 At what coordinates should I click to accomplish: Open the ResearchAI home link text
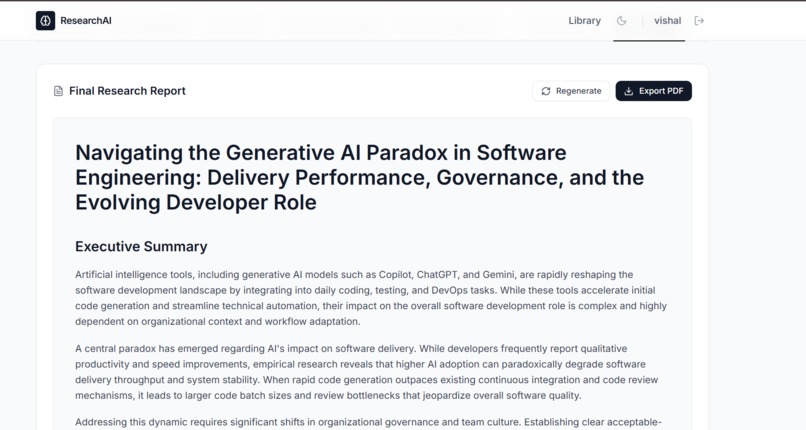[x=86, y=21]
